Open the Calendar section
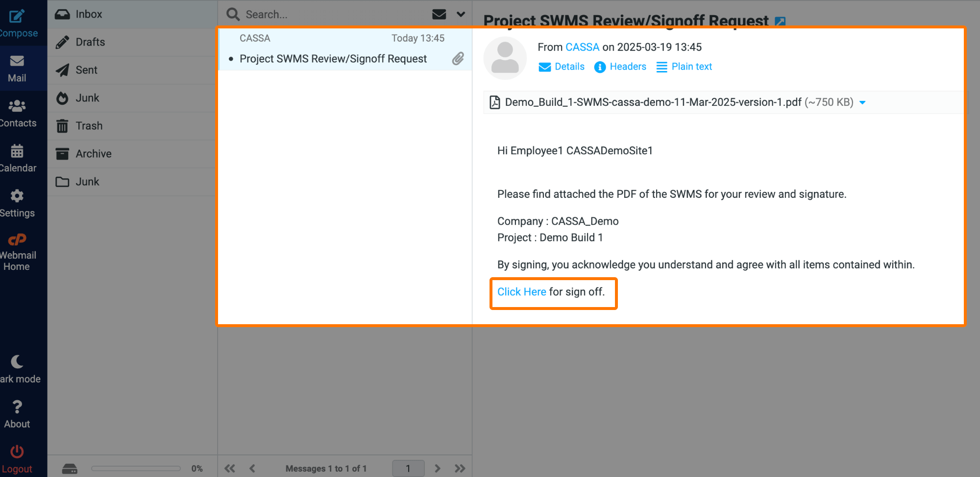The width and height of the screenshot is (980, 477). pos(18,159)
